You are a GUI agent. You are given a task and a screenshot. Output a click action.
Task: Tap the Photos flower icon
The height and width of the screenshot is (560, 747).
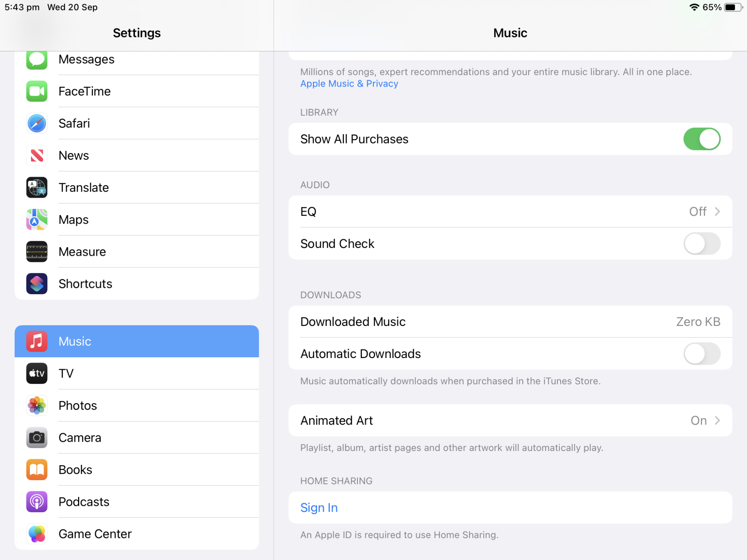[37, 405]
